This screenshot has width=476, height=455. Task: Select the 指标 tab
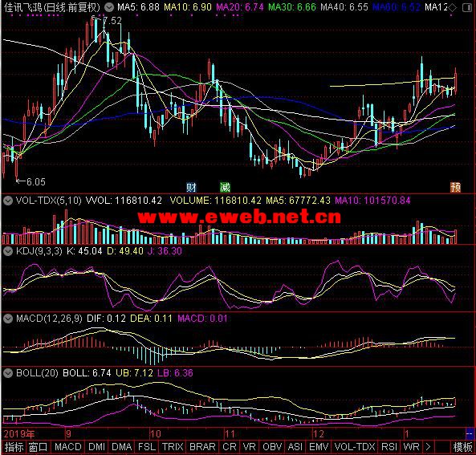pyautogui.click(x=14, y=447)
